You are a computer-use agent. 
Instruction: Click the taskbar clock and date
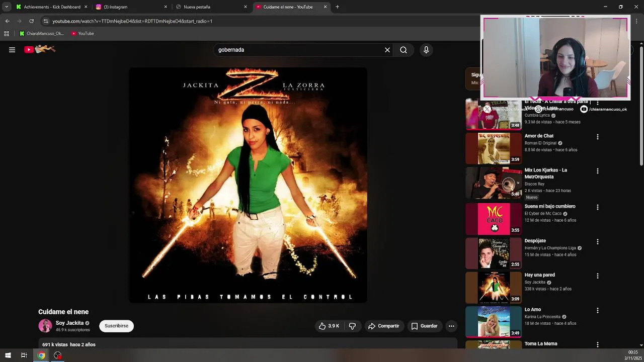pos(633,355)
